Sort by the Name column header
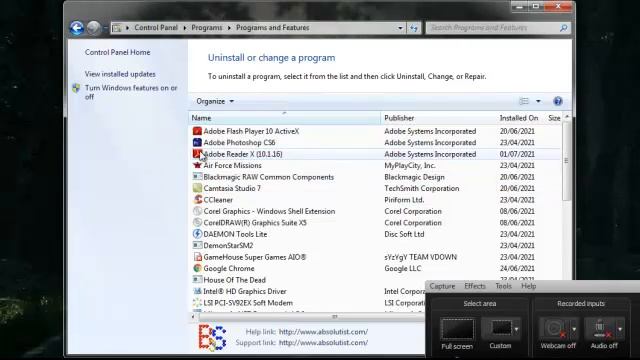 tap(284, 118)
